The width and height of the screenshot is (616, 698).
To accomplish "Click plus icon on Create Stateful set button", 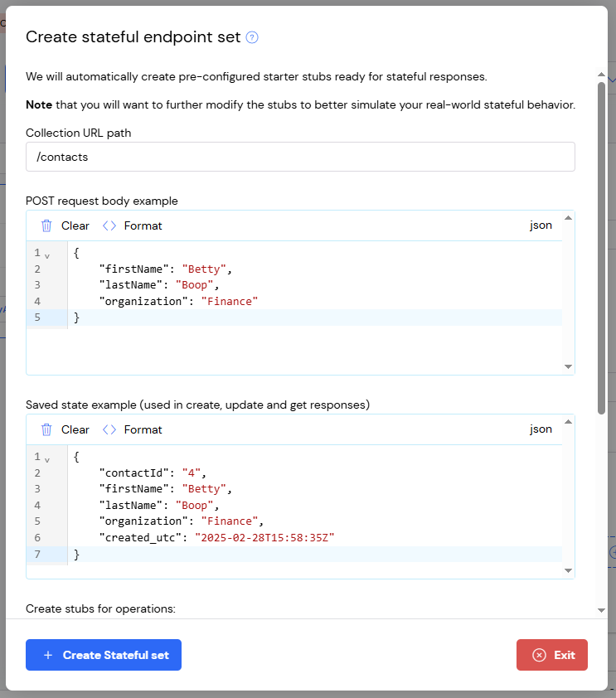I will pyautogui.click(x=48, y=655).
